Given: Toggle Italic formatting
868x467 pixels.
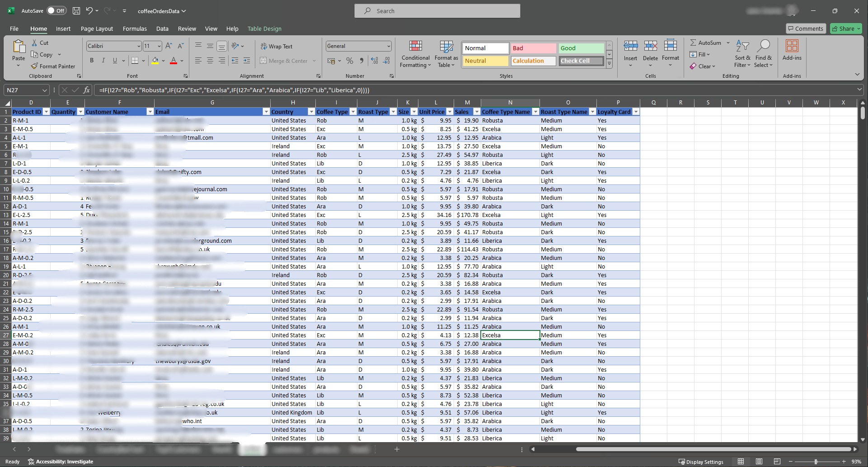Looking at the screenshot, I should tap(103, 61).
